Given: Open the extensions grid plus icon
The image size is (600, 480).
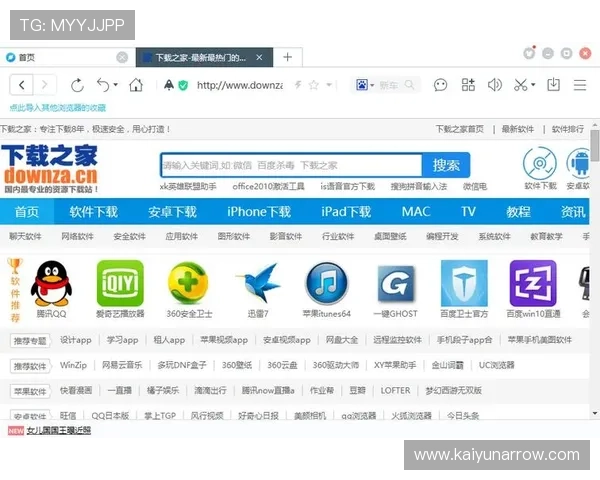Looking at the screenshot, I should coord(468,85).
